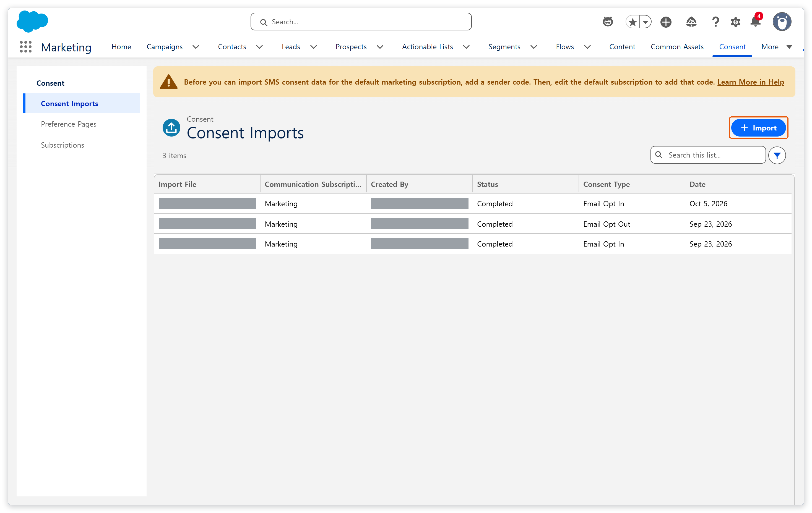
Task: Expand the Leads tab dropdown chevron
Action: click(314, 47)
